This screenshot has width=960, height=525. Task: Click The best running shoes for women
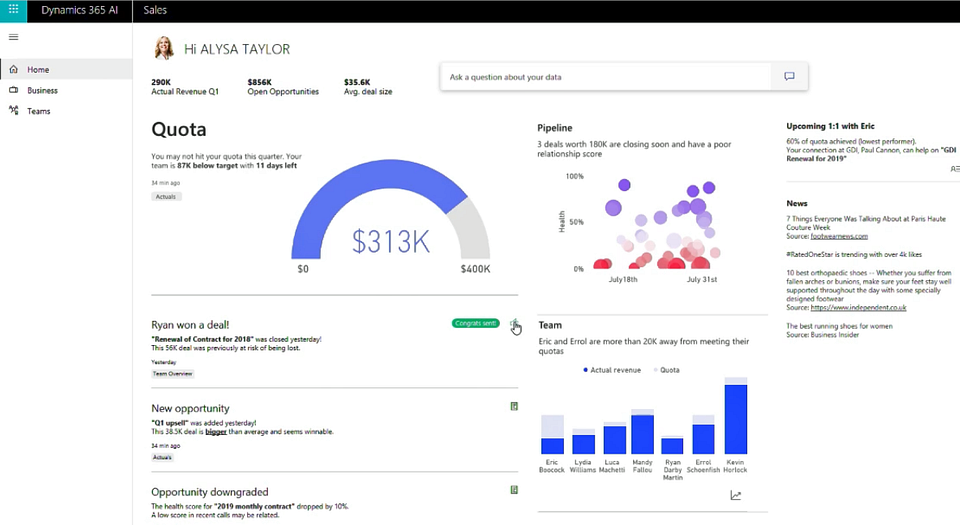pos(839,326)
